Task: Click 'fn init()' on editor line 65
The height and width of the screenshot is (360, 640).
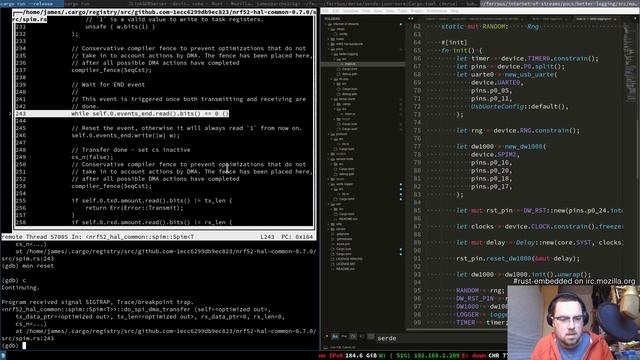Action: [x=461, y=51]
